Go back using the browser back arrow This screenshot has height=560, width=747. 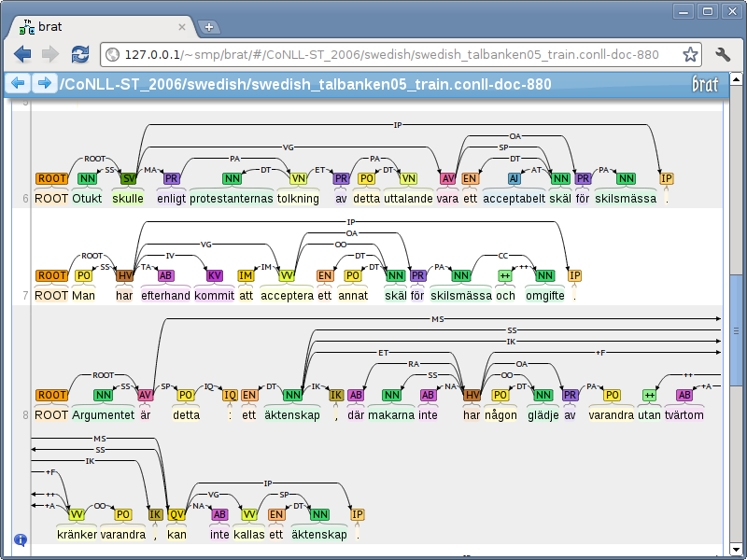[22, 54]
